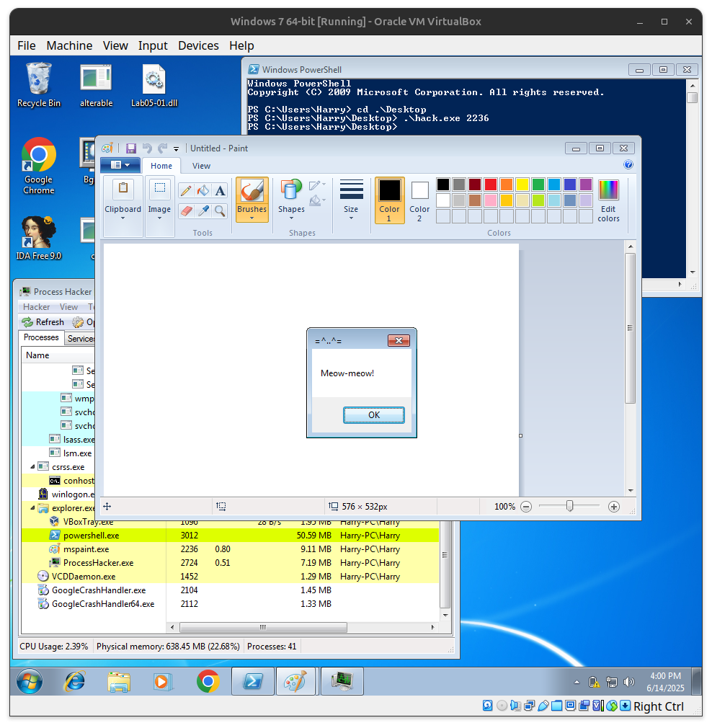
Task: Open the Paint application menu dropdown
Action: [120, 165]
